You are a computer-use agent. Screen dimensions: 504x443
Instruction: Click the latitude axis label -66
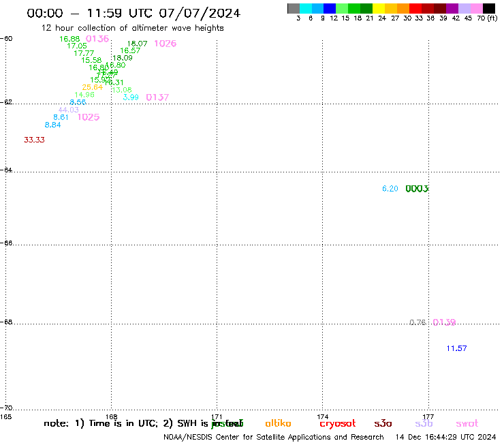point(6,243)
